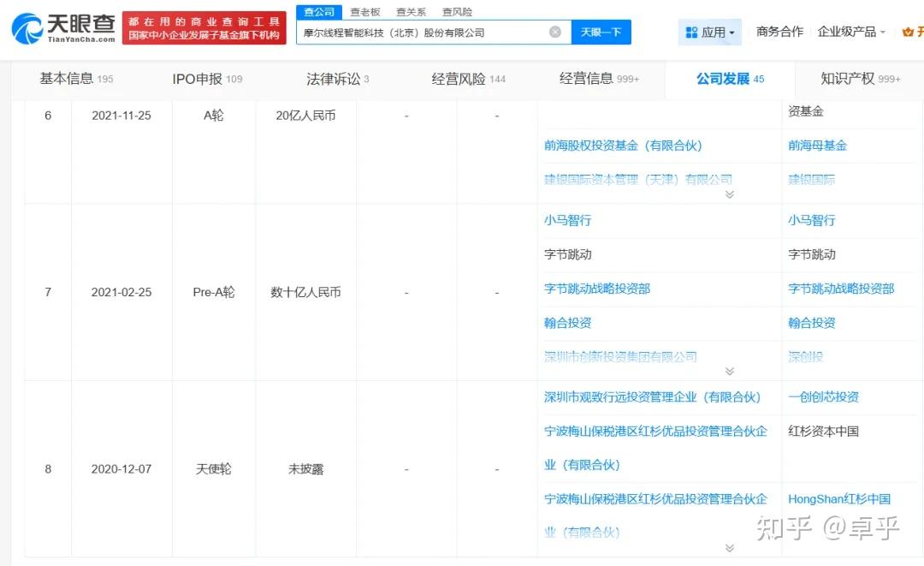
Task: Expand the investor list chevron below 建银国际
Action: [x=730, y=194]
